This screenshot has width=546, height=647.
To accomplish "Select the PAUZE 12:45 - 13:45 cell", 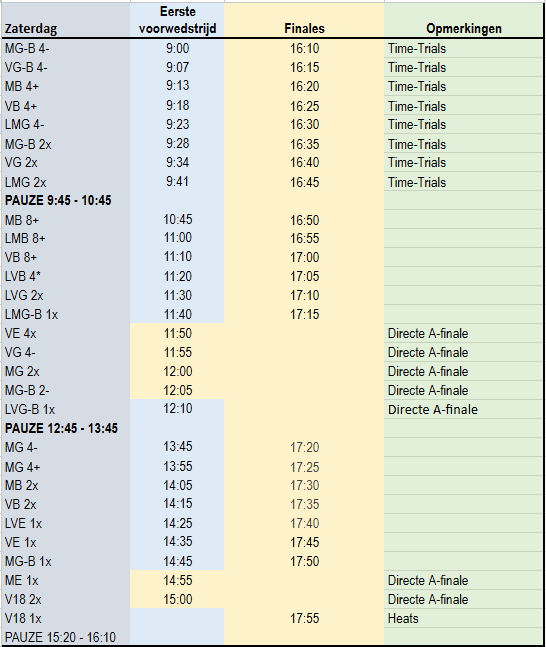I will pyautogui.click(x=66, y=428).
